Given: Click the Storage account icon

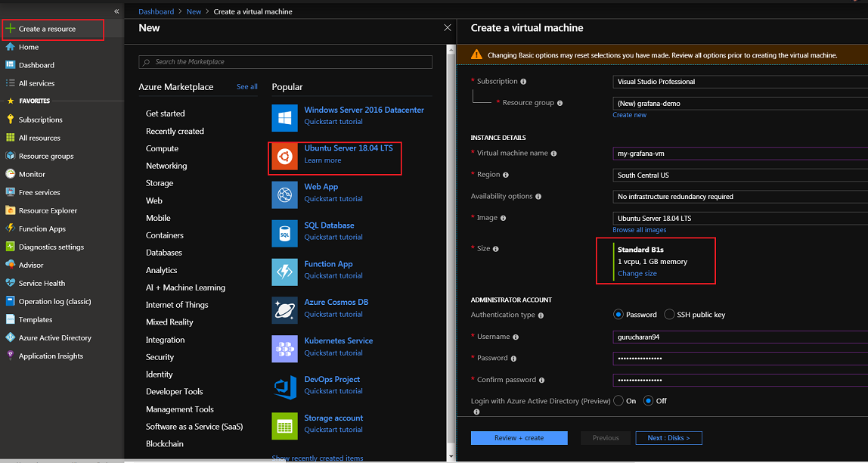Looking at the screenshot, I should tap(284, 426).
